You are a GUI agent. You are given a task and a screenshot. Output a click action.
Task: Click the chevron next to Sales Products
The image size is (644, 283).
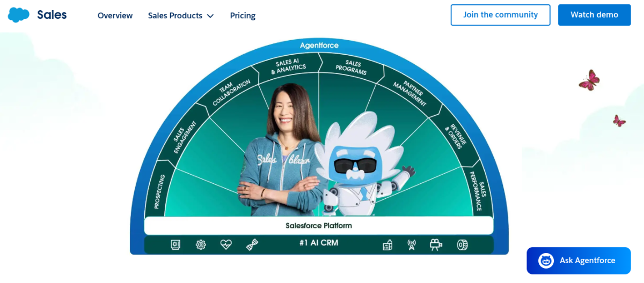point(210,16)
